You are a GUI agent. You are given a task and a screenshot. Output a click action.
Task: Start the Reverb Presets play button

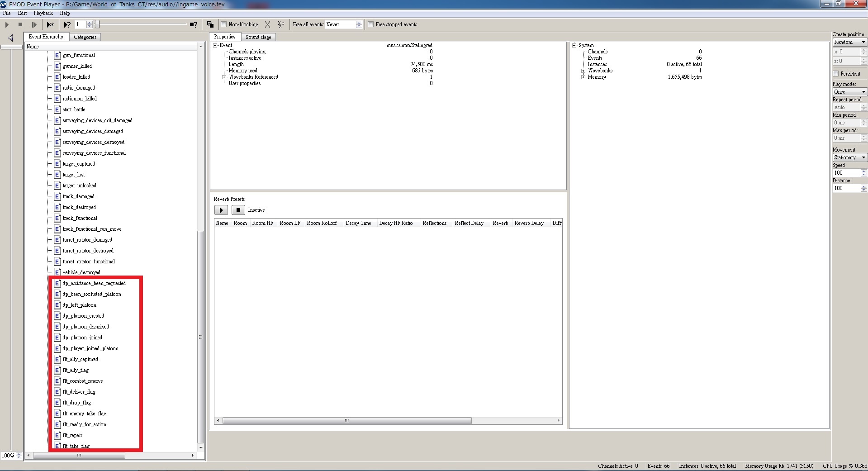221,210
